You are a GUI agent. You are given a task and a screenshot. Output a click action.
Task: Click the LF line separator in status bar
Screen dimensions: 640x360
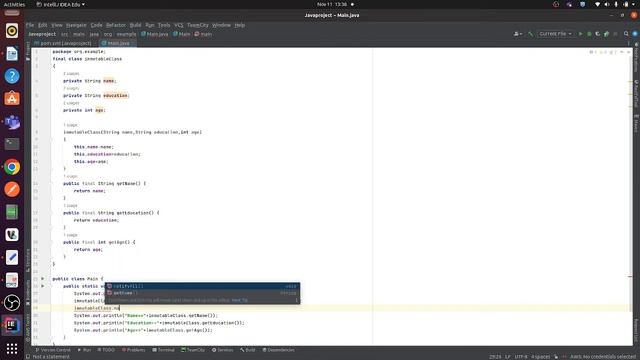click(508, 357)
